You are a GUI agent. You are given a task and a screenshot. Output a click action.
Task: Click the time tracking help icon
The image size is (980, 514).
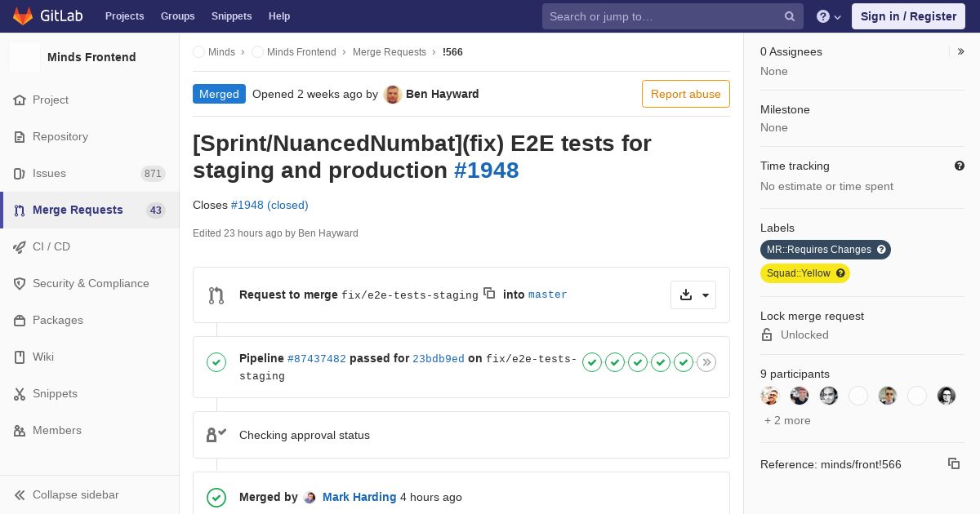point(960,166)
